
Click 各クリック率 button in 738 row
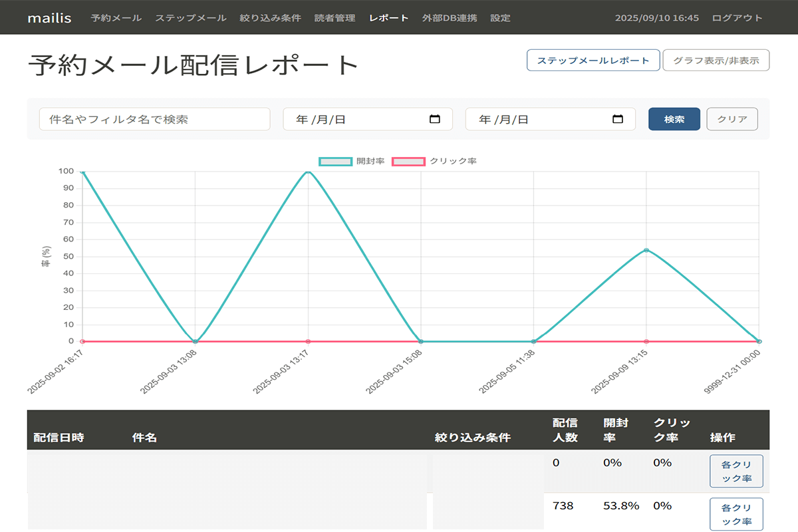(x=735, y=513)
